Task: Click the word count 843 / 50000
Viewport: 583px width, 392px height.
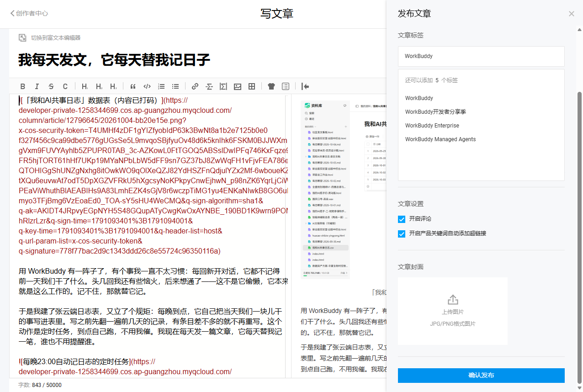Action: click(x=47, y=385)
